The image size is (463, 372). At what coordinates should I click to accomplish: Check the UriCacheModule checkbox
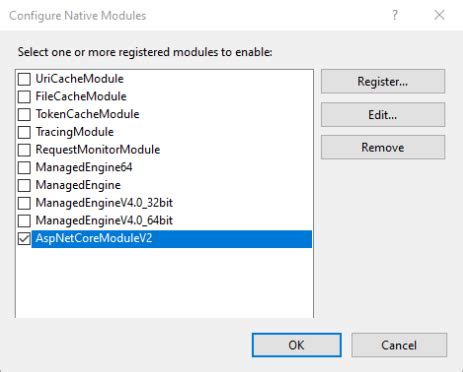click(x=24, y=79)
